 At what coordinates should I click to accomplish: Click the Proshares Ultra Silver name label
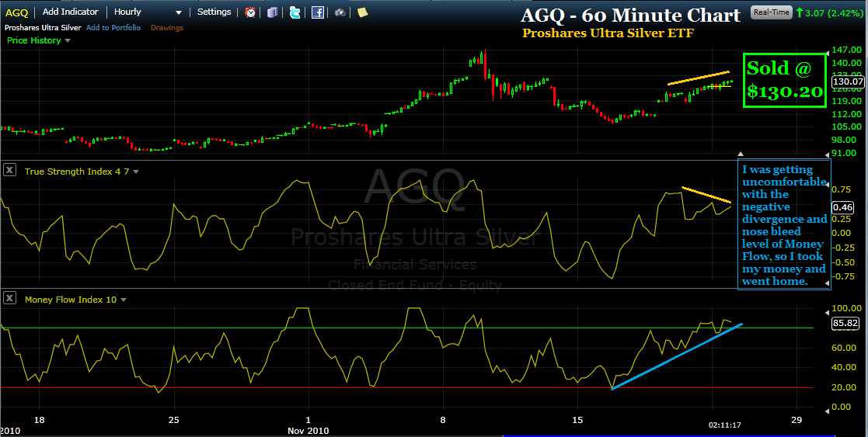point(43,28)
